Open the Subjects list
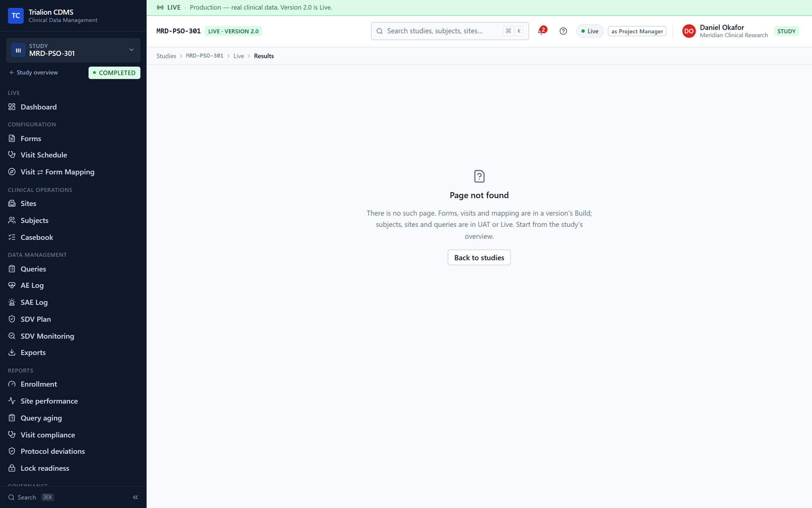The width and height of the screenshot is (812, 508). [x=73, y=221]
